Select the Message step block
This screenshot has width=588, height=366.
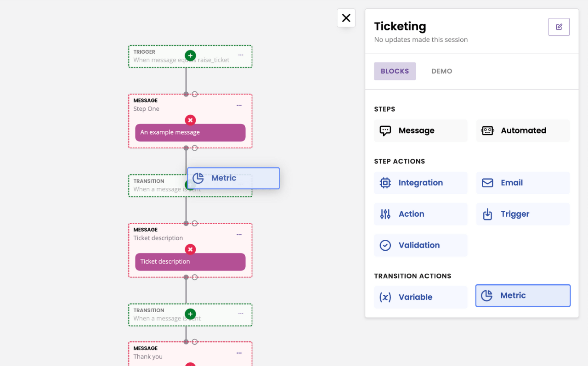click(420, 130)
